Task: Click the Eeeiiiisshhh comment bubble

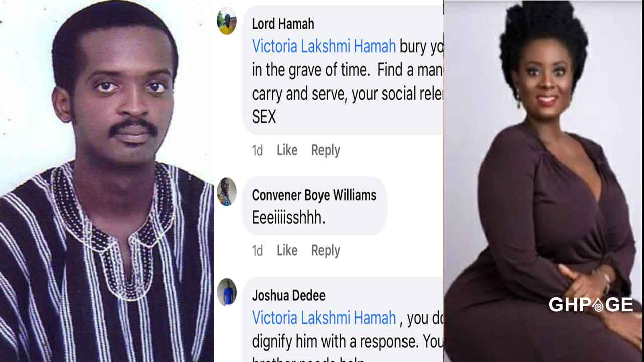Action: (x=315, y=206)
